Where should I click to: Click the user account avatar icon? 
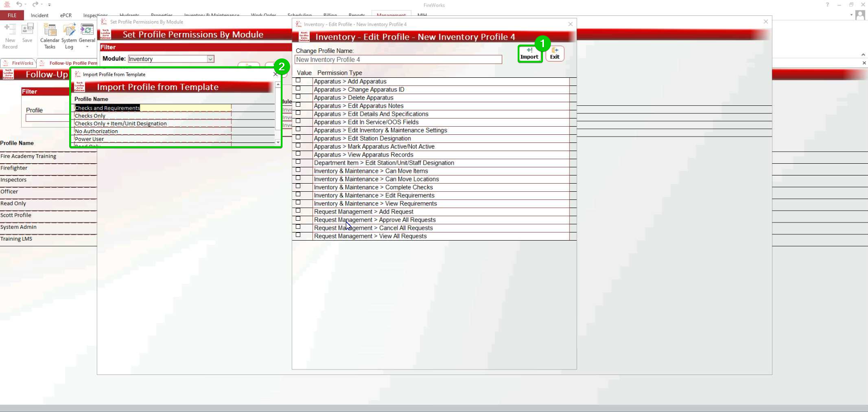click(x=860, y=15)
